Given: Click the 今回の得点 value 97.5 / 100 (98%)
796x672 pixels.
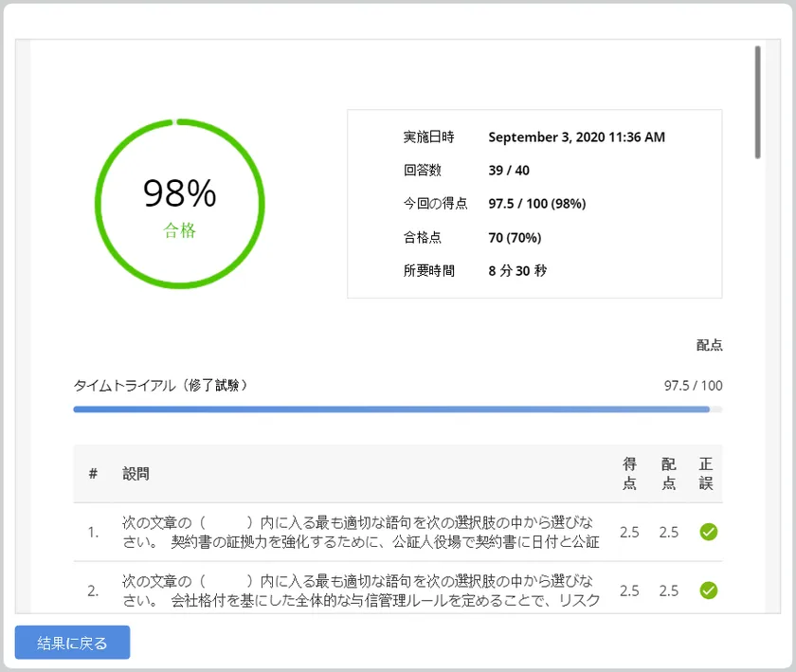Looking at the screenshot, I should click(x=536, y=204).
